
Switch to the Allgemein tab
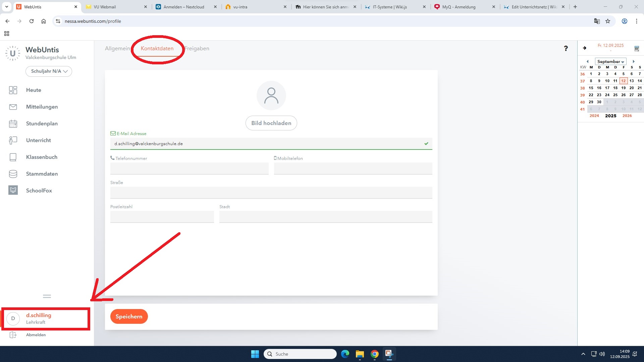(x=117, y=49)
